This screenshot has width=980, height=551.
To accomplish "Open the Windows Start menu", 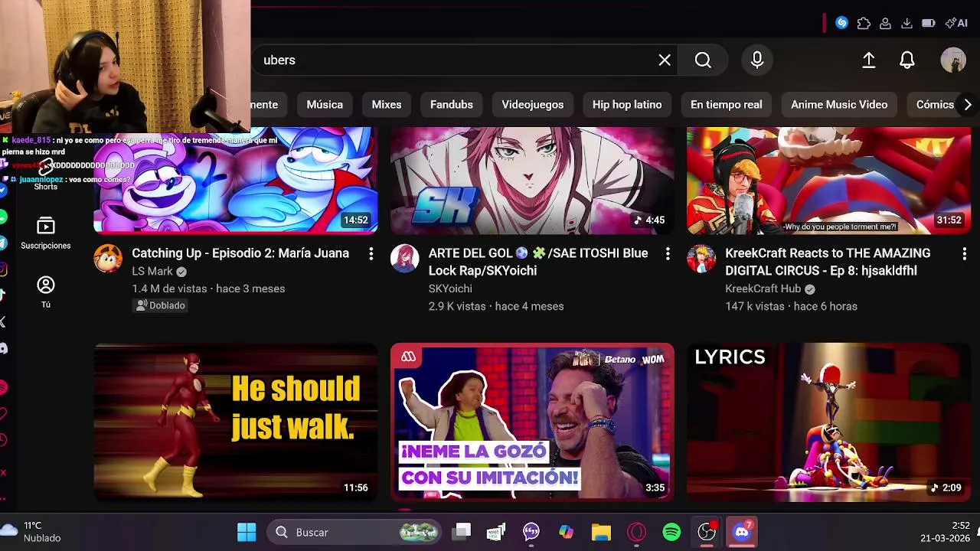I will click(247, 532).
